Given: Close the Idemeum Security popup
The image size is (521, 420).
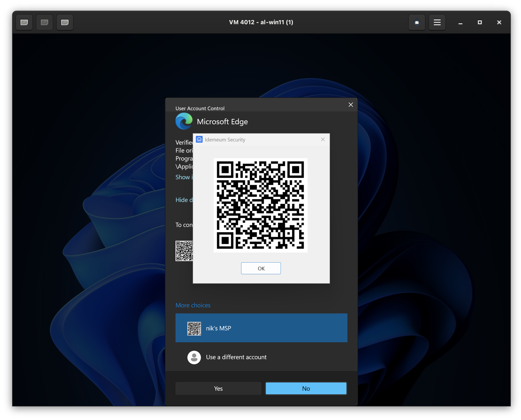Looking at the screenshot, I should (x=323, y=140).
